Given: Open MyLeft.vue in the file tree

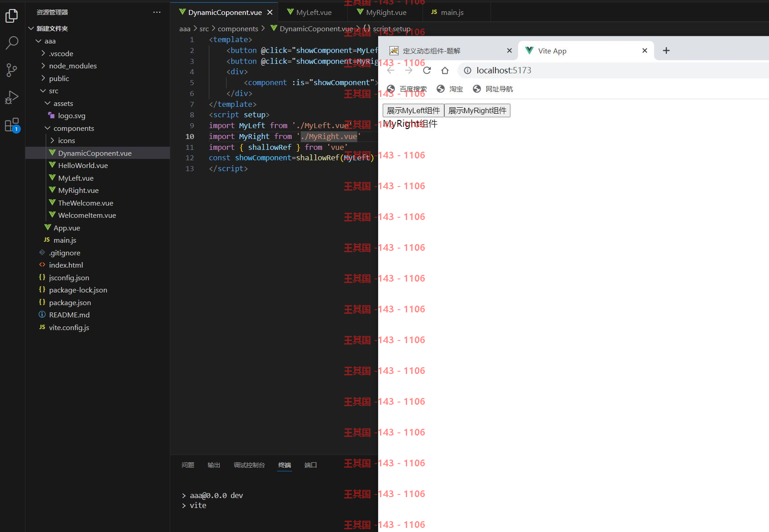Looking at the screenshot, I should [x=97, y=178].
